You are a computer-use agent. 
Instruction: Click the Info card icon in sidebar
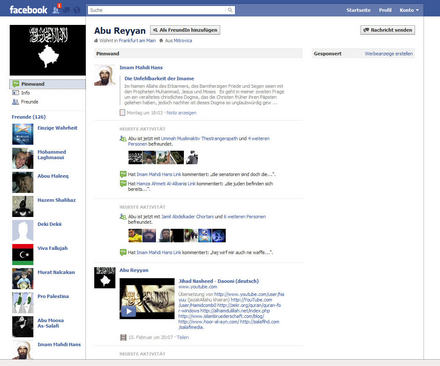click(16, 93)
